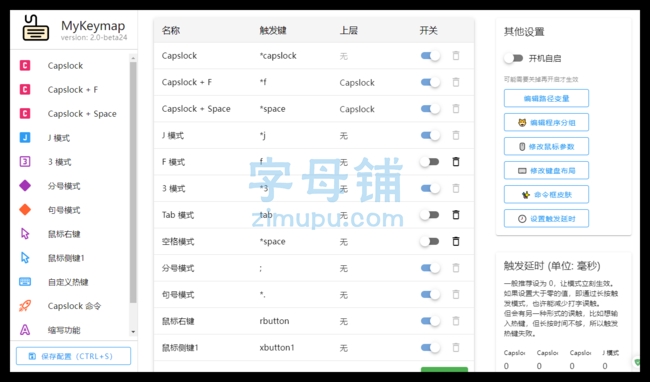Image resolution: width=650 pixels, height=382 pixels.
Task: Delete the F 模式 row with trash icon
Action: click(456, 162)
